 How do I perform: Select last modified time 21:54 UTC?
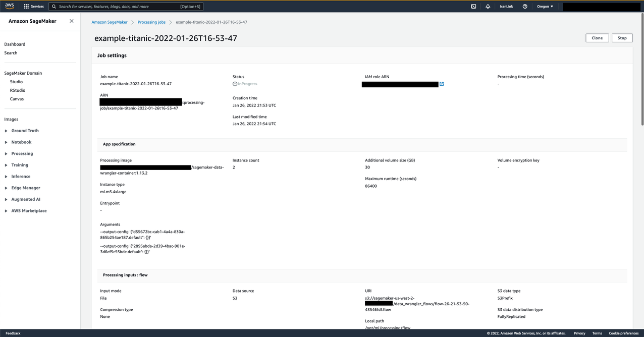tap(254, 124)
